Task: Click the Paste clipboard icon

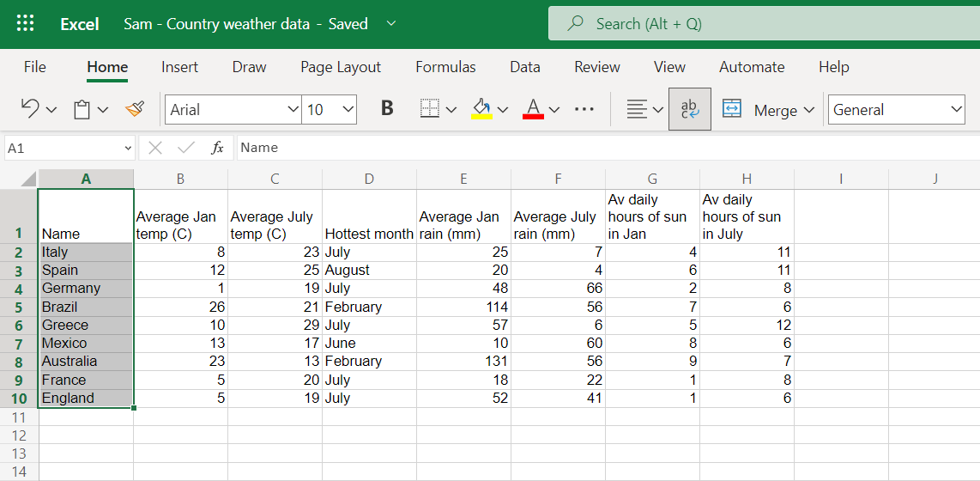Action: coord(82,109)
